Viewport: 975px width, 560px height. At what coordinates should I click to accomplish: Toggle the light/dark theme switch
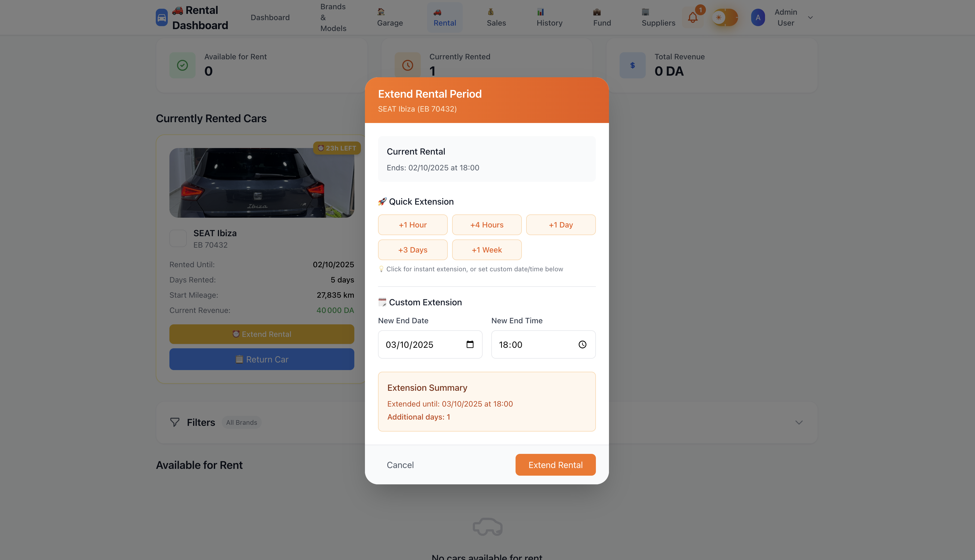click(x=725, y=17)
